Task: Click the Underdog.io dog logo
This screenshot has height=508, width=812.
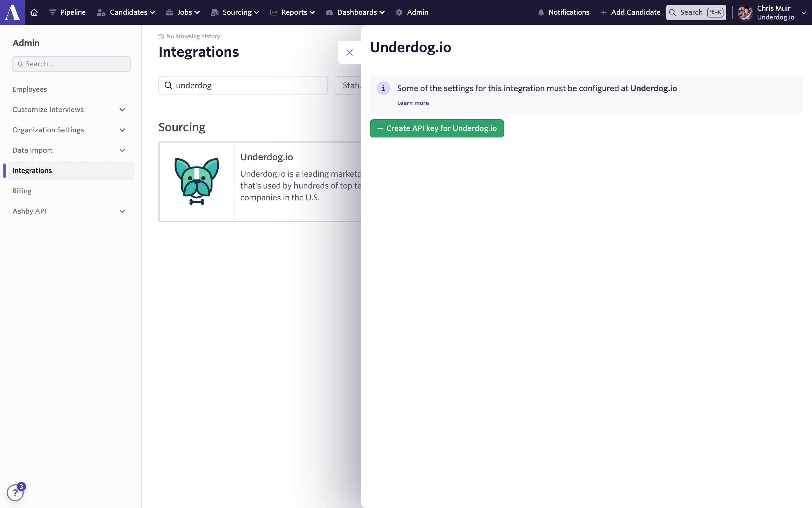Action: pos(197,181)
